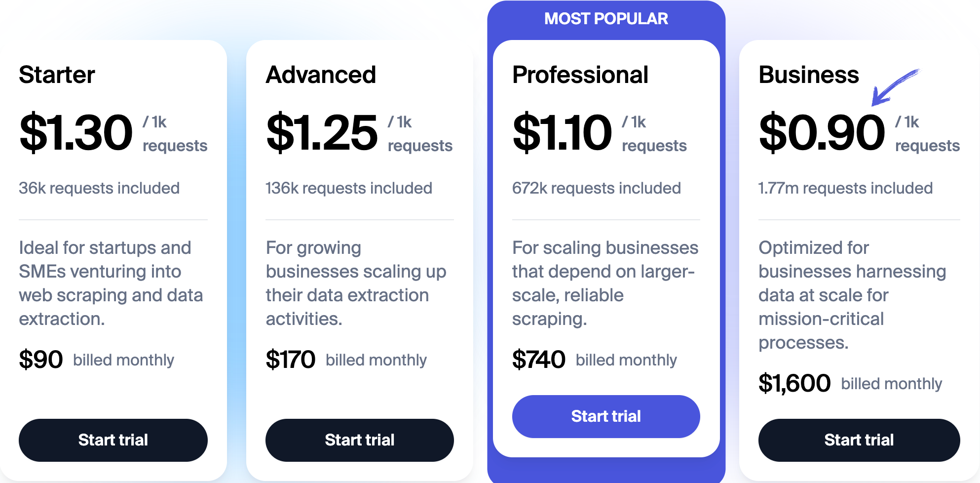Click the 36k requests included text
Image resolution: width=980 pixels, height=483 pixels.
pos(99,188)
